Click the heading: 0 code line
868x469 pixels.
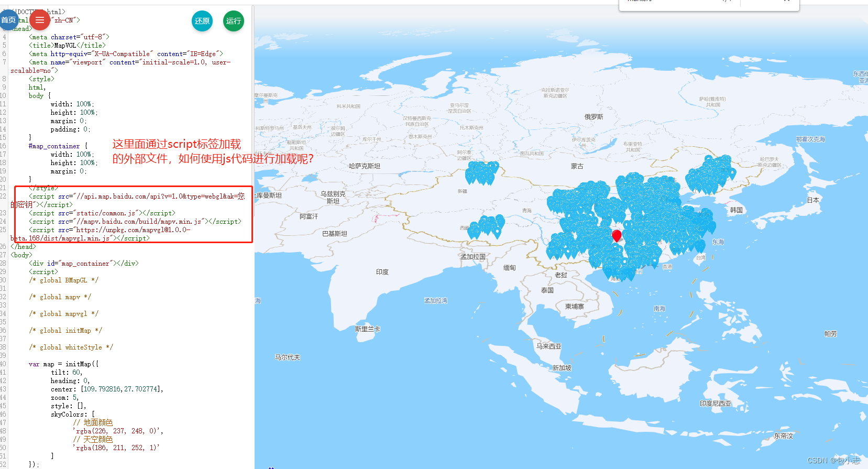70,381
